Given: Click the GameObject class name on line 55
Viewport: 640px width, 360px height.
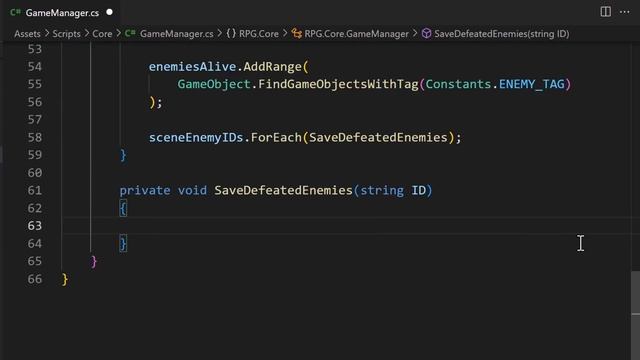Looking at the screenshot, I should (214, 84).
